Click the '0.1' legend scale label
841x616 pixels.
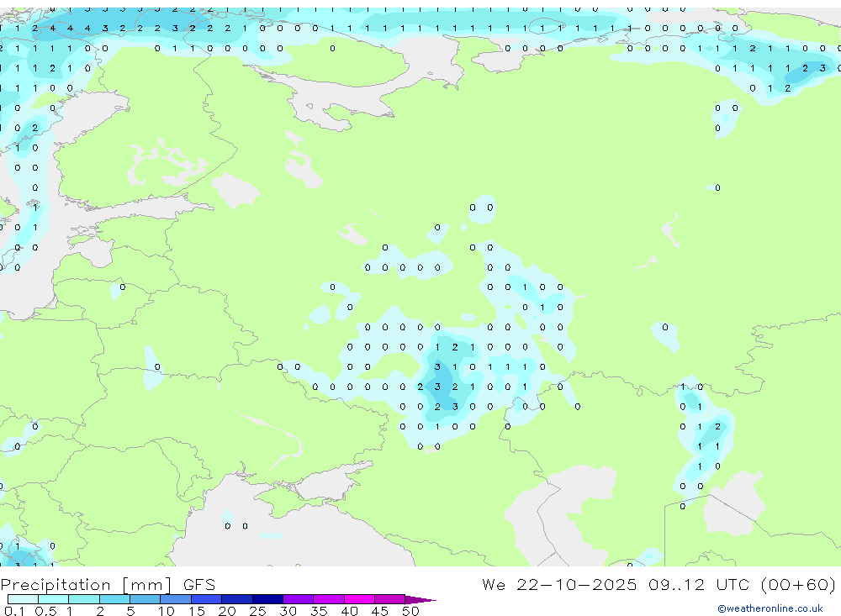14,611
